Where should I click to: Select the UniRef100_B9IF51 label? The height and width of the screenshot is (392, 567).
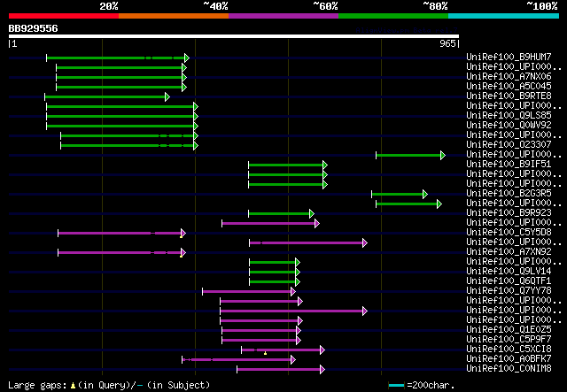tap(509, 164)
